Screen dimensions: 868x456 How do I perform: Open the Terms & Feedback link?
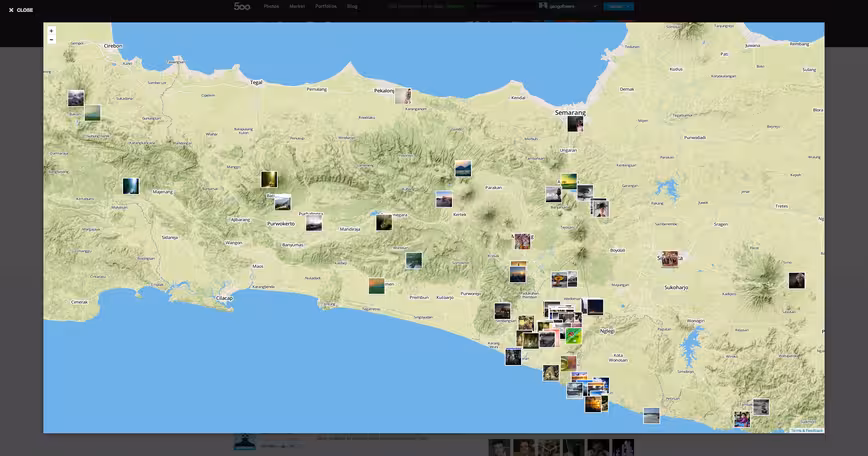pos(807,430)
